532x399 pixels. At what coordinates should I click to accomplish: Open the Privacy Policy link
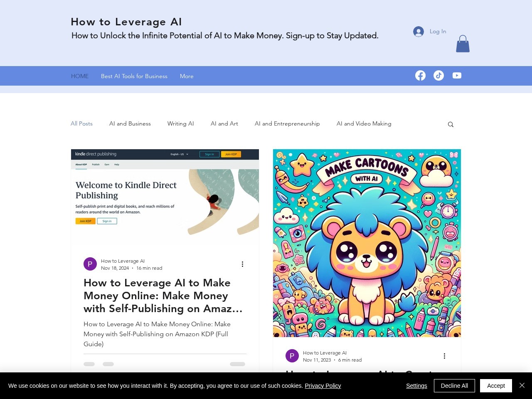point(323,386)
